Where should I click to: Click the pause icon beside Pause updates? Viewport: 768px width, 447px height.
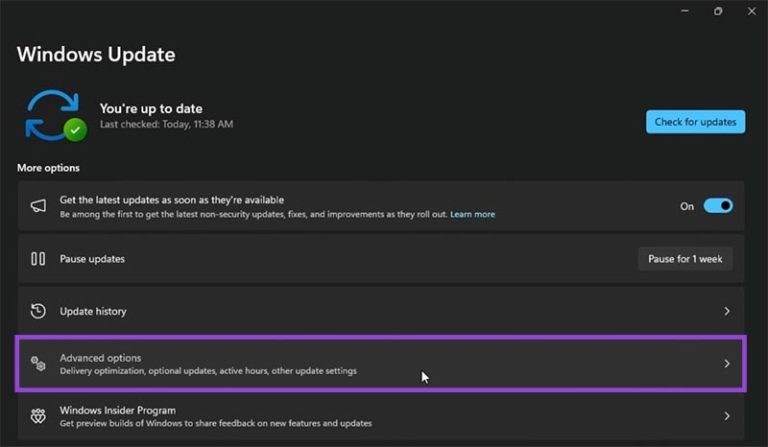pos(38,259)
